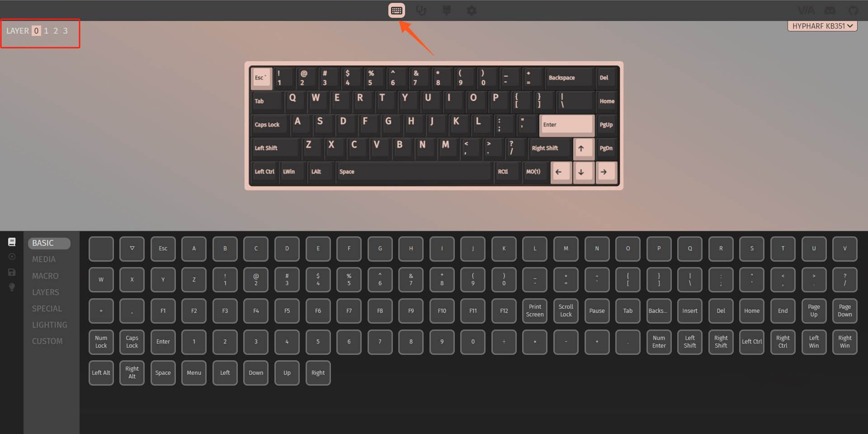Image resolution: width=868 pixels, height=434 pixels.
Task: Select the Save/Load floppy disk sidebar icon
Action: tap(12, 272)
